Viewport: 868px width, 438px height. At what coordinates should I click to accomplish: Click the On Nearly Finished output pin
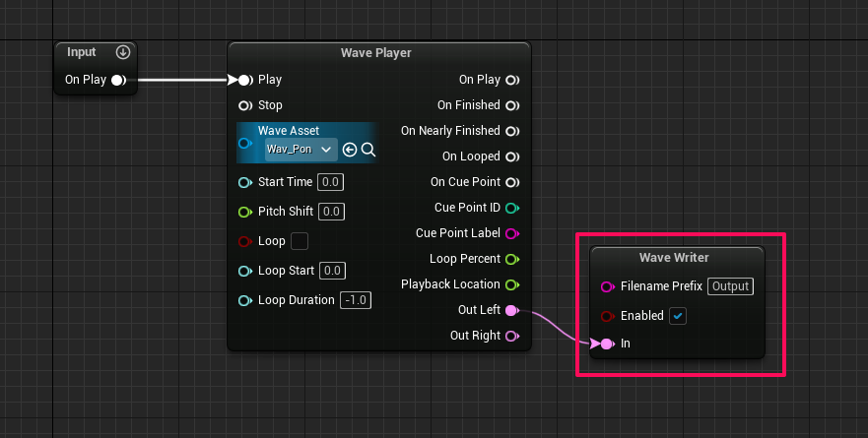tap(512, 131)
